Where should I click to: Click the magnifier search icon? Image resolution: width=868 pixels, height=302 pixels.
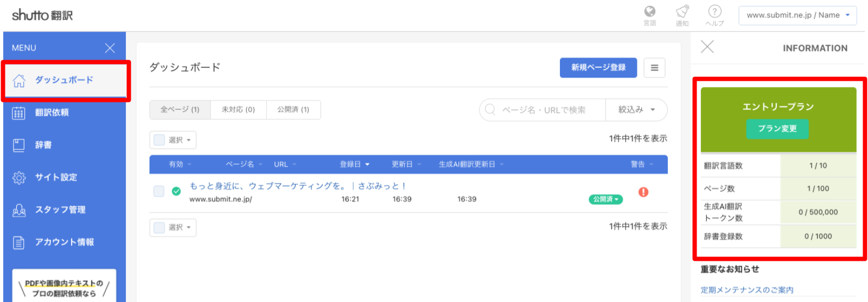(490, 110)
